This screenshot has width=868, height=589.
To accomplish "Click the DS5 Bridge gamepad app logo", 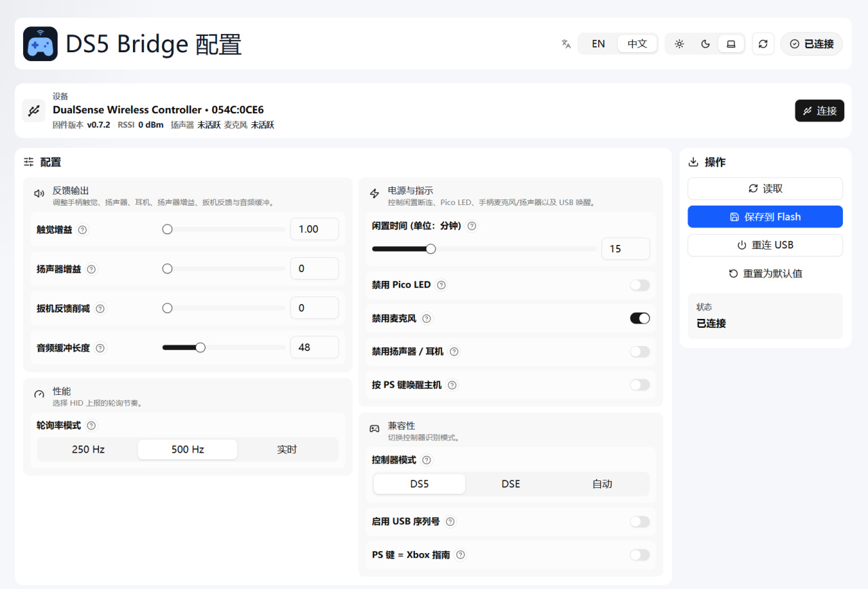I will [40, 44].
